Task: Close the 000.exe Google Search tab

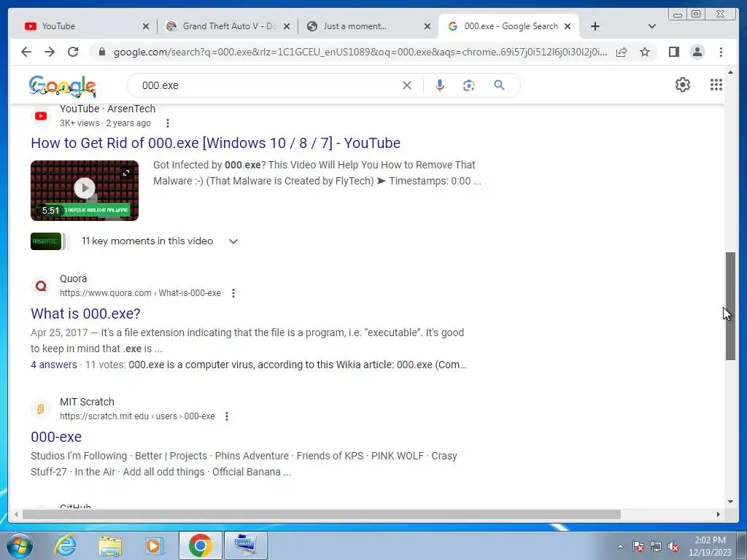Action: click(568, 26)
